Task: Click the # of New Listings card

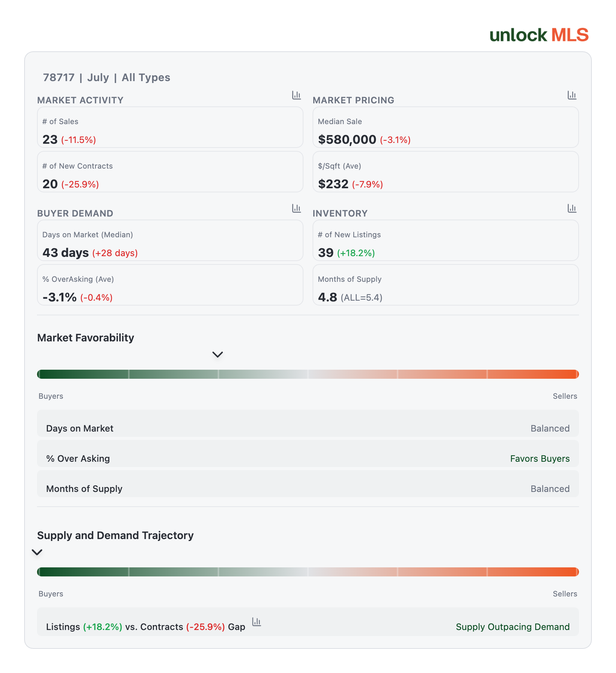Action: click(446, 240)
